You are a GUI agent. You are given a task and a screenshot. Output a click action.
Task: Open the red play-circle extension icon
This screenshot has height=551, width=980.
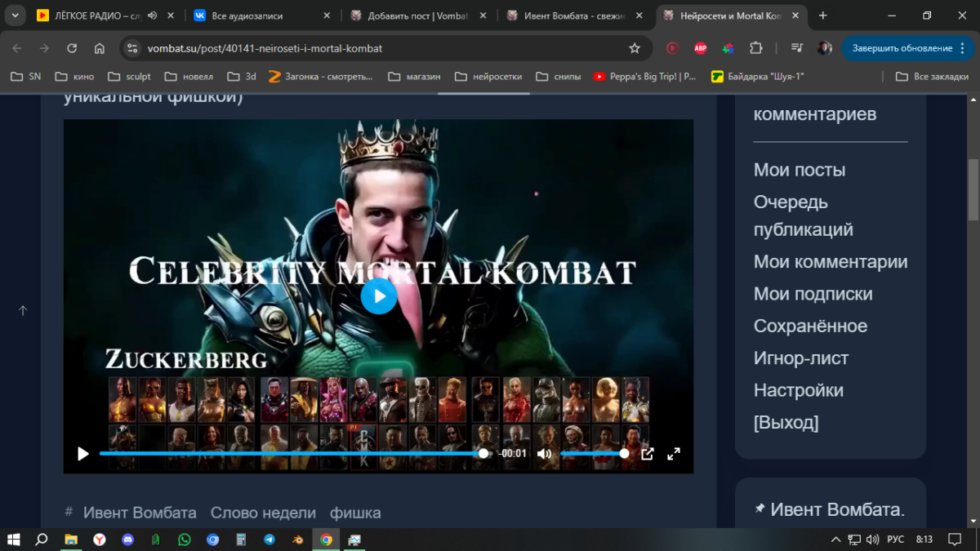[x=672, y=48]
